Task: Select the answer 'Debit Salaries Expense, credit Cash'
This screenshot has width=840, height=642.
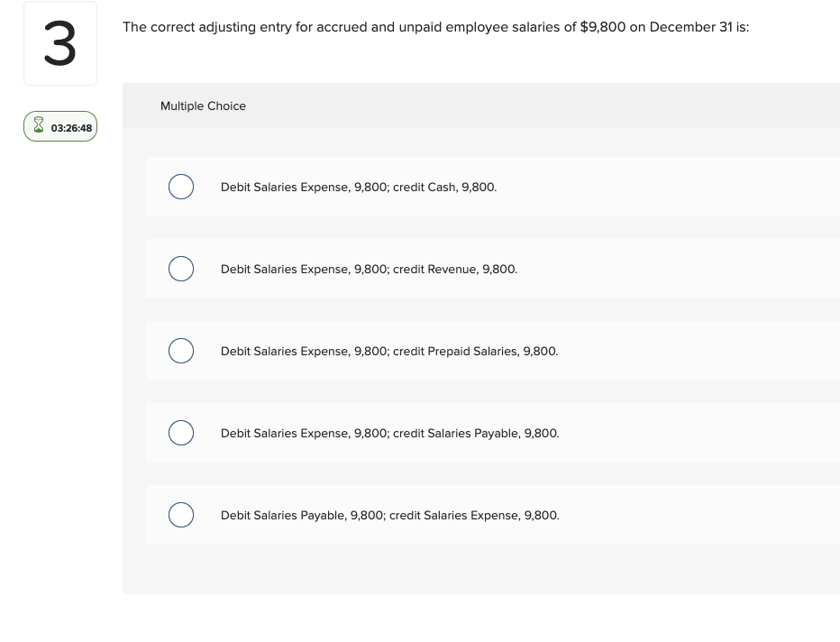Action: pyautogui.click(x=359, y=187)
